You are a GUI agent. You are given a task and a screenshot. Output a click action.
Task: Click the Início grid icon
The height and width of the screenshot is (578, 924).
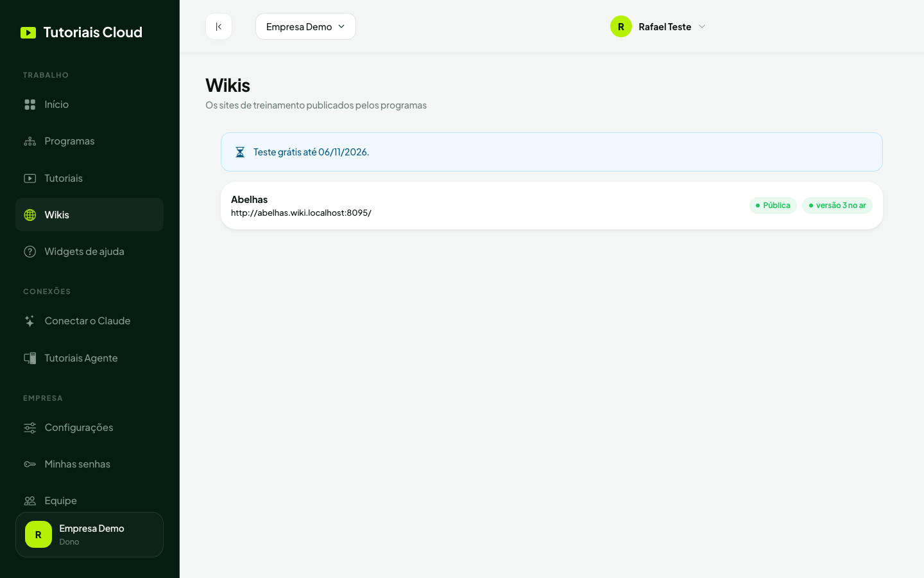pyautogui.click(x=30, y=105)
